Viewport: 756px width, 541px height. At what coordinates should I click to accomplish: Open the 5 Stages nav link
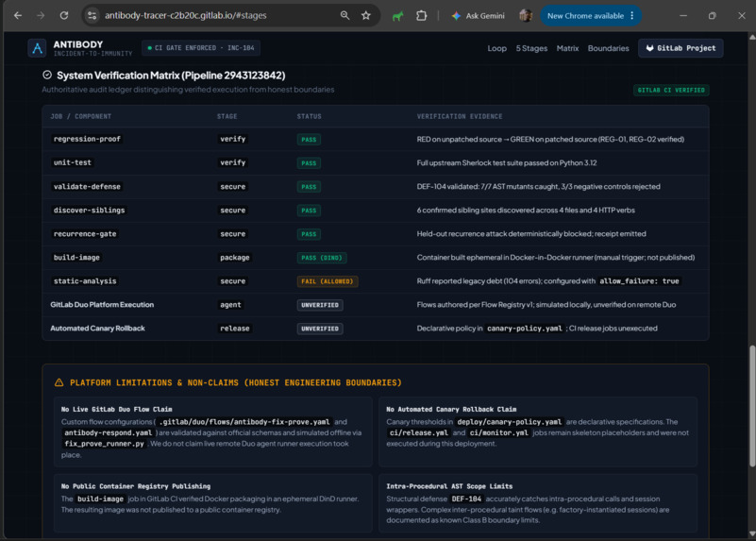(x=531, y=48)
